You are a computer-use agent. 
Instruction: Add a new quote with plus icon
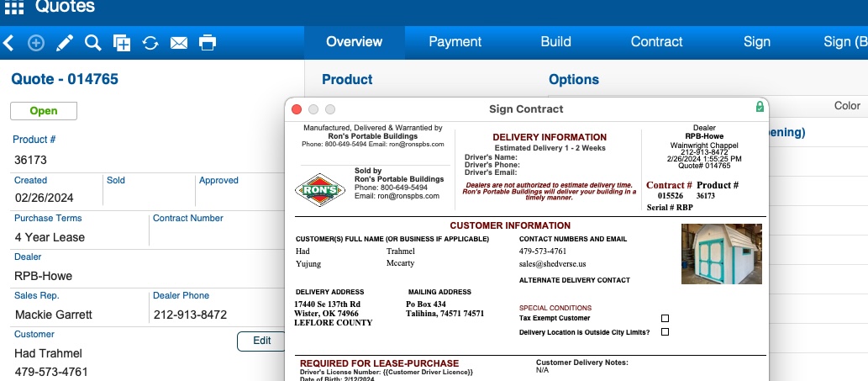pos(36,43)
